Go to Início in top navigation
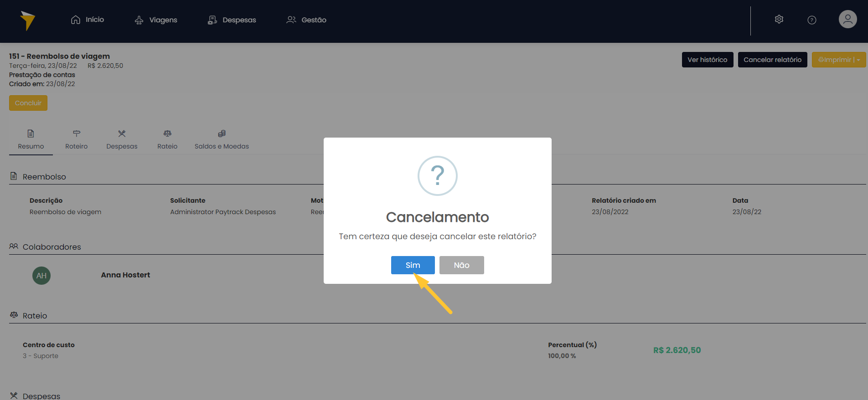This screenshot has width=868, height=400. pyautogui.click(x=88, y=20)
